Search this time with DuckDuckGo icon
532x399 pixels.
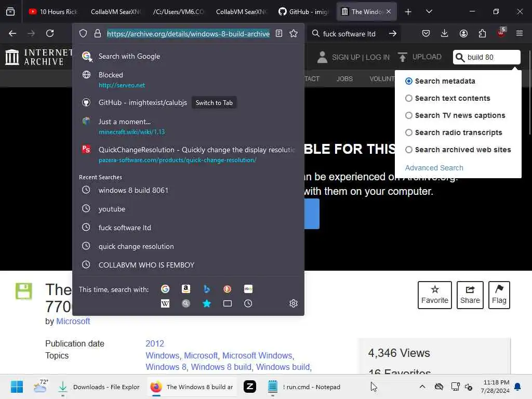tap(228, 289)
